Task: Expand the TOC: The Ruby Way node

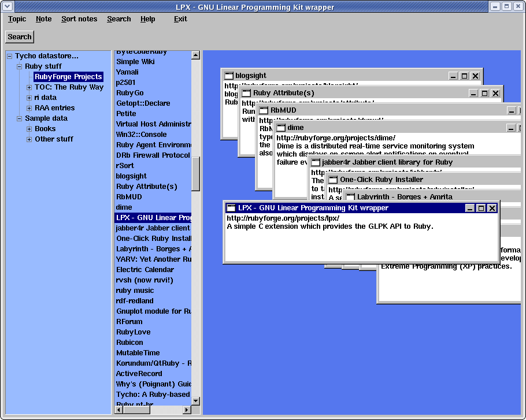Action: (29, 87)
